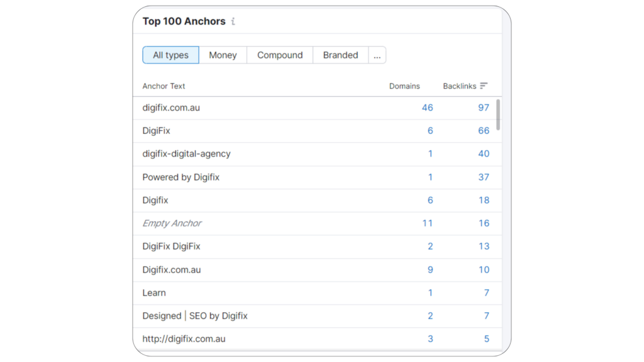Open 7 backlinks for Designed | SEO by Digifix
644x362 pixels.
pyautogui.click(x=486, y=315)
